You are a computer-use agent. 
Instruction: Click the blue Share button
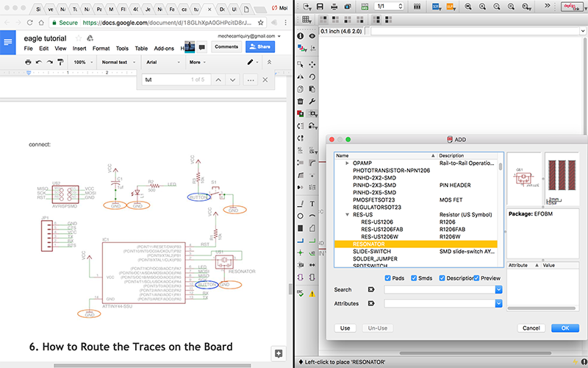point(260,47)
